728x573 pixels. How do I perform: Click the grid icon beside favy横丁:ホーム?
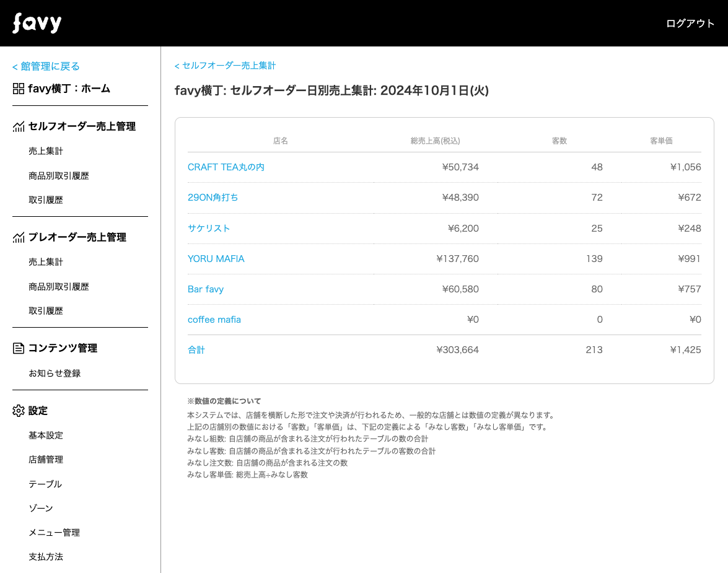tap(19, 89)
